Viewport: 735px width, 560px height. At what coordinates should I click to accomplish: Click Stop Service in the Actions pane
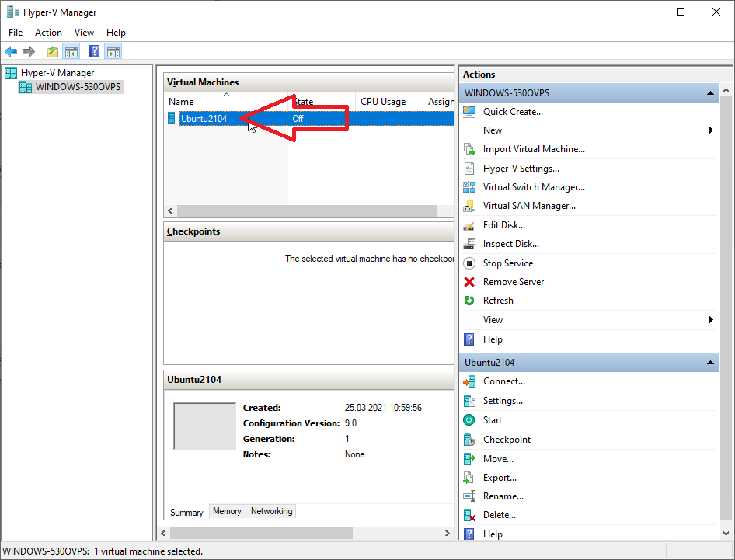(507, 263)
